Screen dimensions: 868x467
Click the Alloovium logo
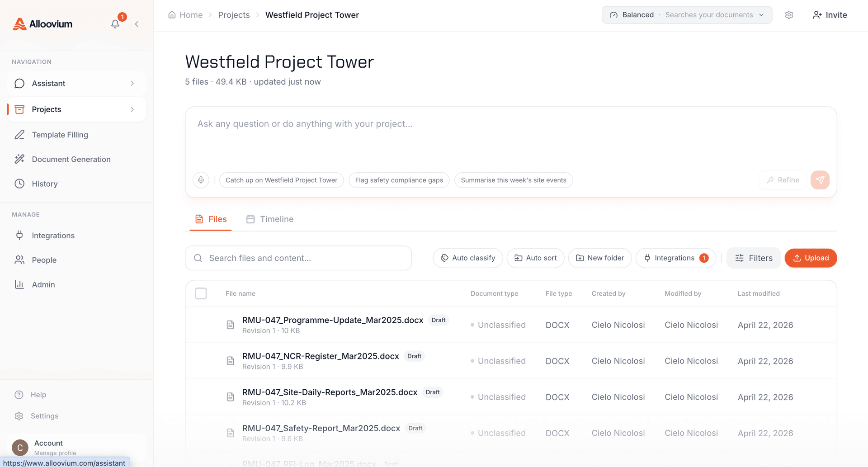[42, 24]
